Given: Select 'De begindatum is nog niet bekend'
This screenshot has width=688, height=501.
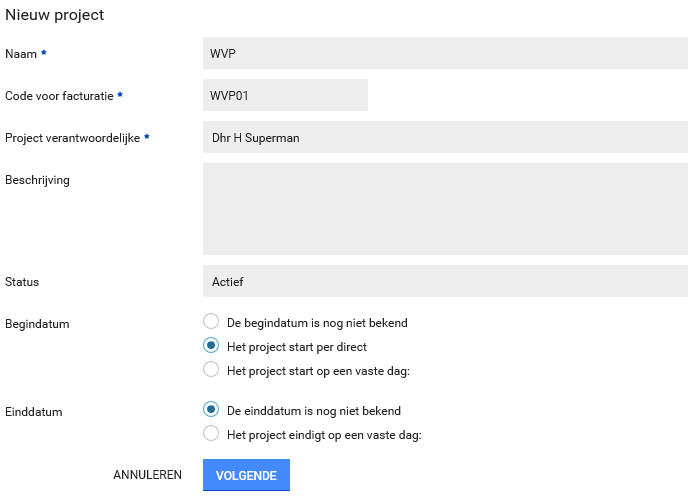Looking at the screenshot, I should pyautogui.click(x=210, y=322).
